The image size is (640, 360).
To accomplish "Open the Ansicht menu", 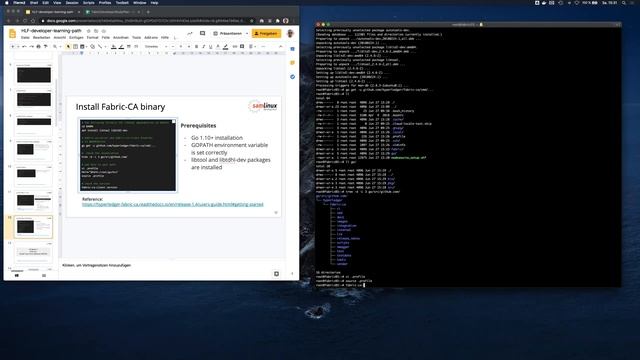I will (x=60, y=38).
